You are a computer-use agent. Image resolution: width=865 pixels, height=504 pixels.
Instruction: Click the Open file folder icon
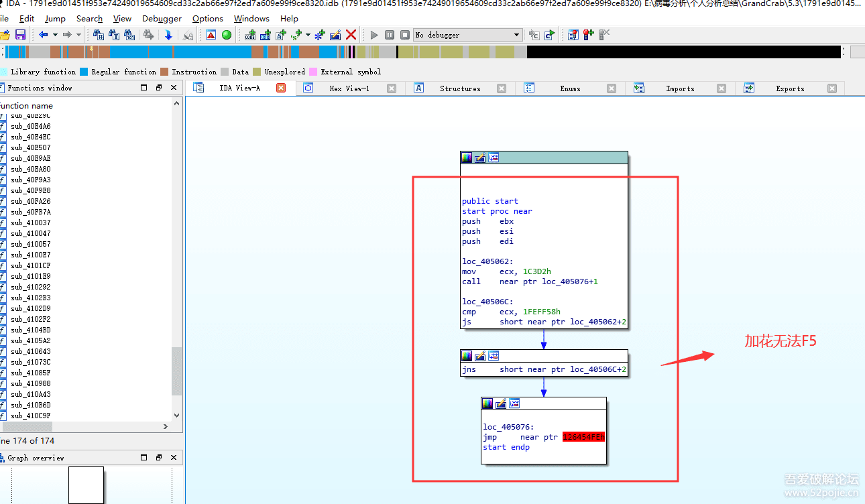[x=5, y=34]
